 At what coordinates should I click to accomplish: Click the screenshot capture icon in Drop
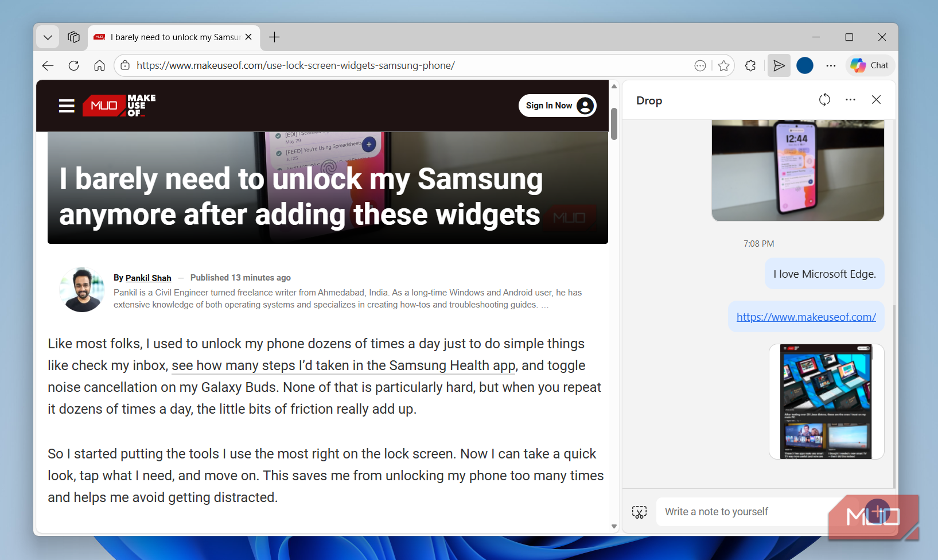(639, 512)
